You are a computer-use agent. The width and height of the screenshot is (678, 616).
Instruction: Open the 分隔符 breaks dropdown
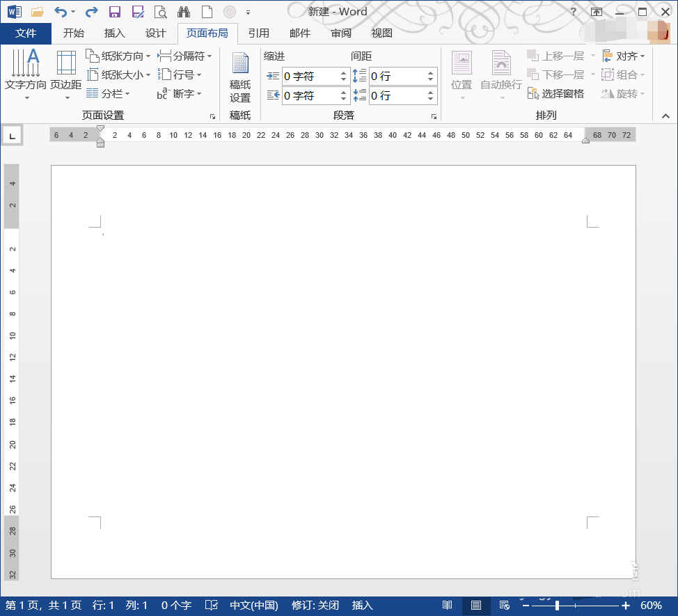tap(184, 56)
